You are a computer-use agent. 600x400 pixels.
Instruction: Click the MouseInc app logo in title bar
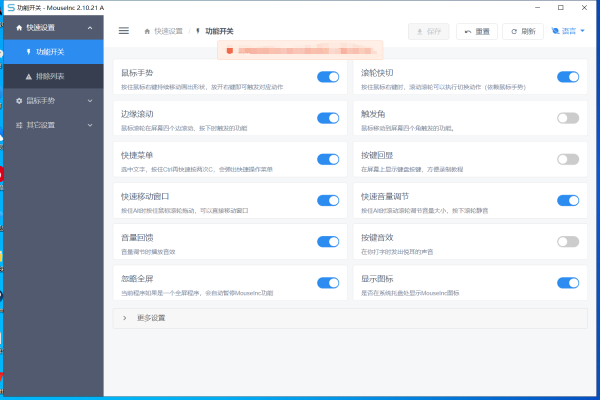pyautogui.click(x=11, y=8)
